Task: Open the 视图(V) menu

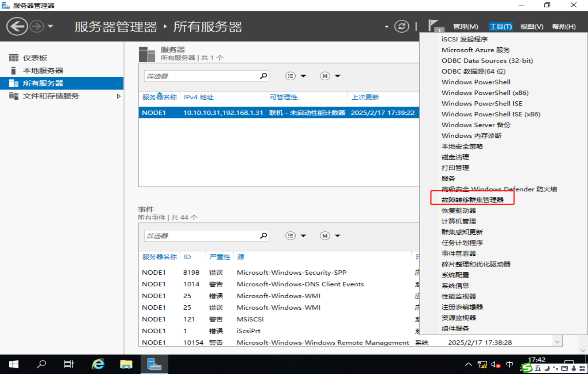Action: pos(531,27)
